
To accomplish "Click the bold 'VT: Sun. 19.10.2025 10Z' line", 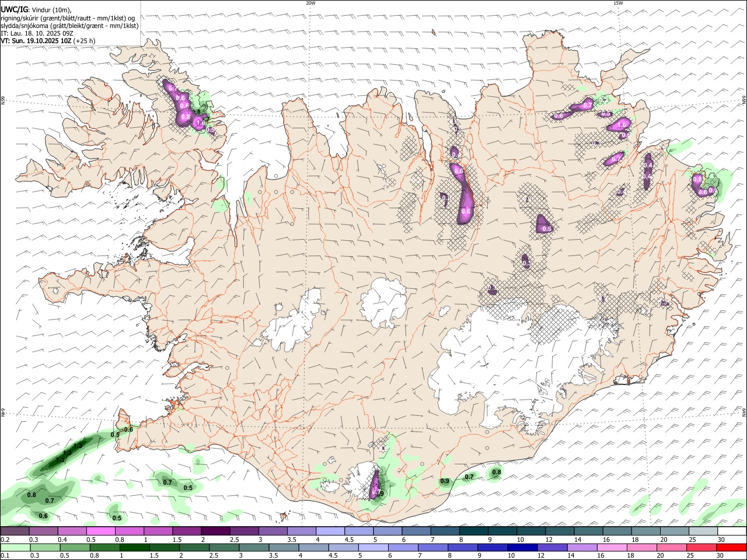I will [36, 41].
